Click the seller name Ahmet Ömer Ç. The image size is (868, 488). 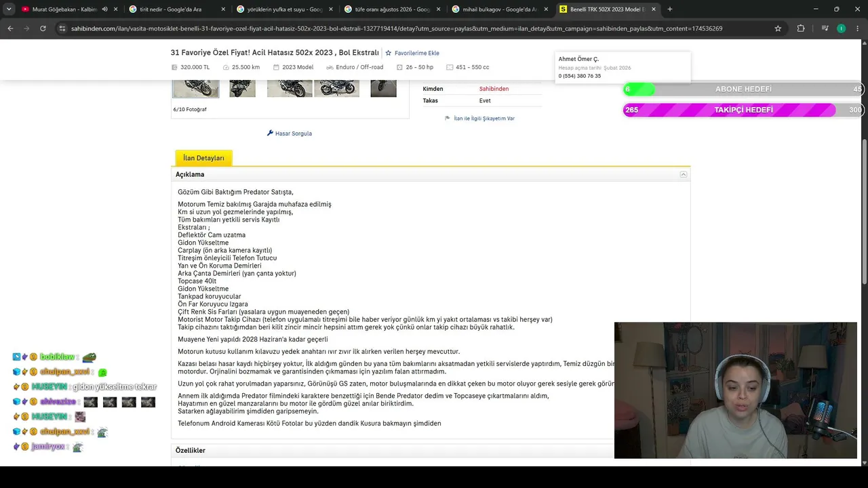pos(578,59)
